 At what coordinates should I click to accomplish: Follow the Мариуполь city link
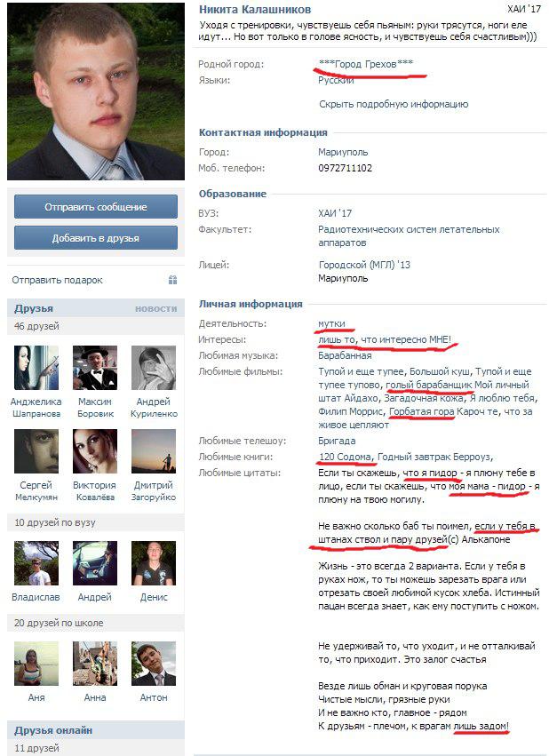[343, 152]
